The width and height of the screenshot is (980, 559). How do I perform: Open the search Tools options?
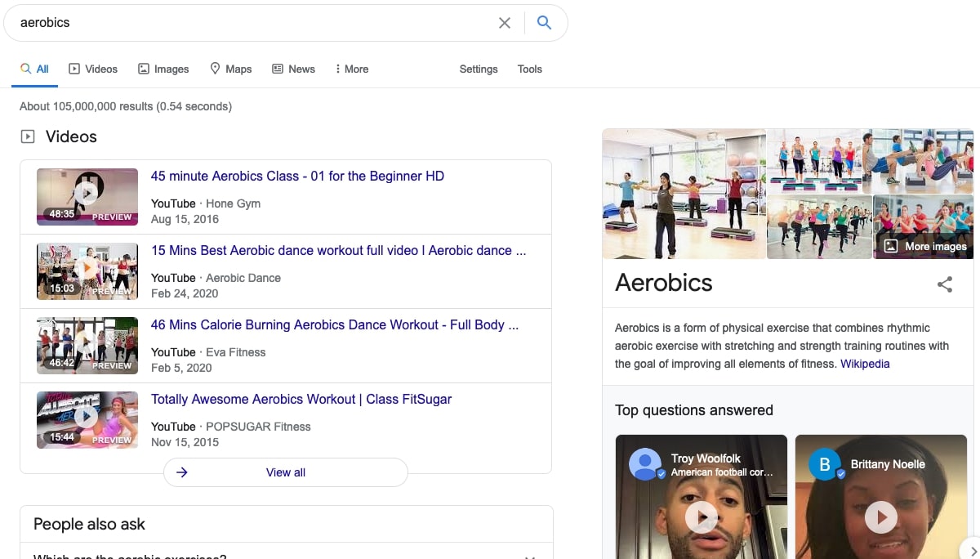[x=530, y=69]
